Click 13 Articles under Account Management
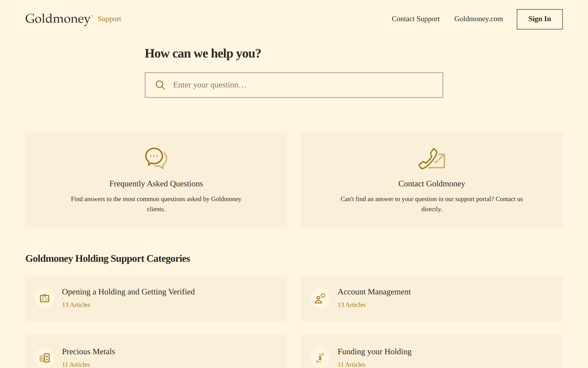The image size is (588, 368). [x=352, y=305]
